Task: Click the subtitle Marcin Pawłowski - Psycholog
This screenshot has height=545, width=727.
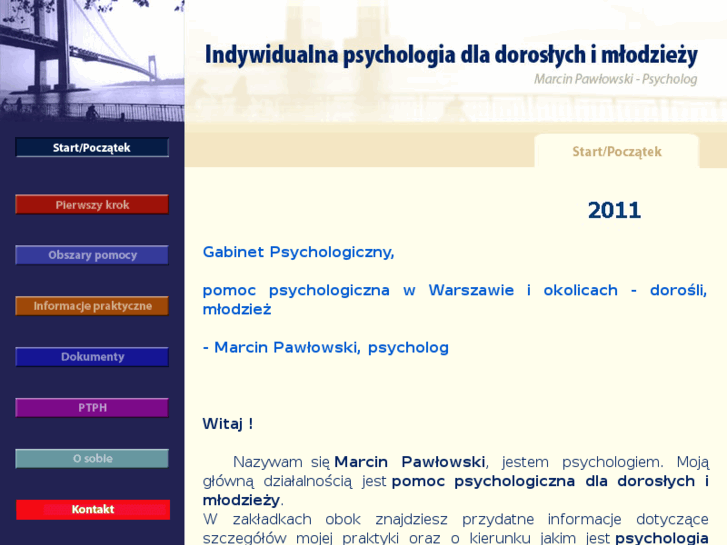Action: click(615, 79)
